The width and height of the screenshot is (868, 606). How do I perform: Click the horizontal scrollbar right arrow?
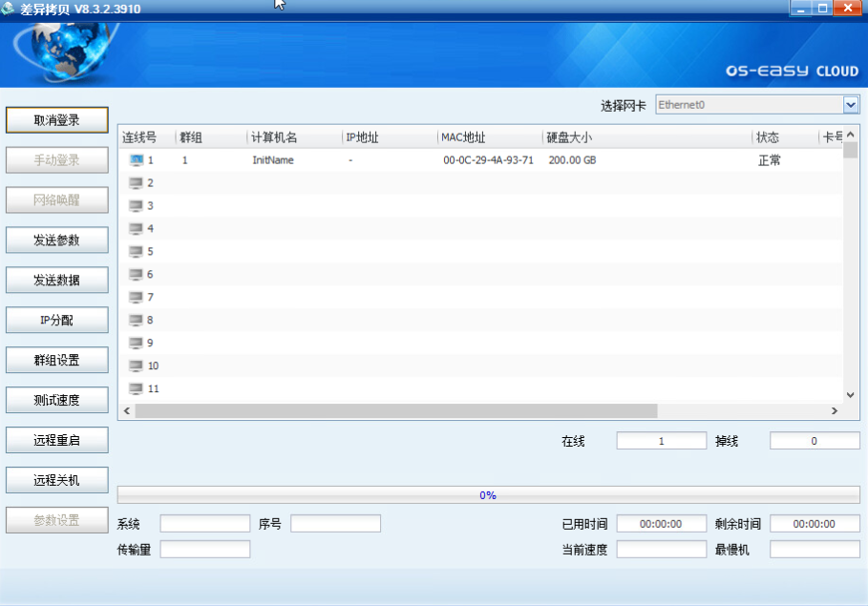(834, 411)
